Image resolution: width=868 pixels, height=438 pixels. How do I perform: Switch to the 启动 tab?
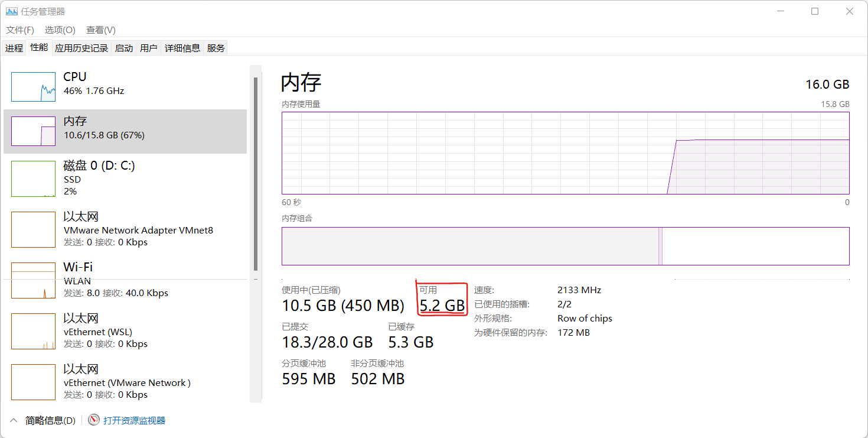(x=124, y=48)
